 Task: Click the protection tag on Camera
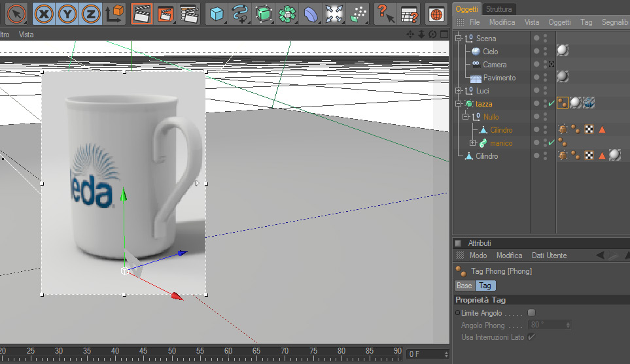pos(551,64)
